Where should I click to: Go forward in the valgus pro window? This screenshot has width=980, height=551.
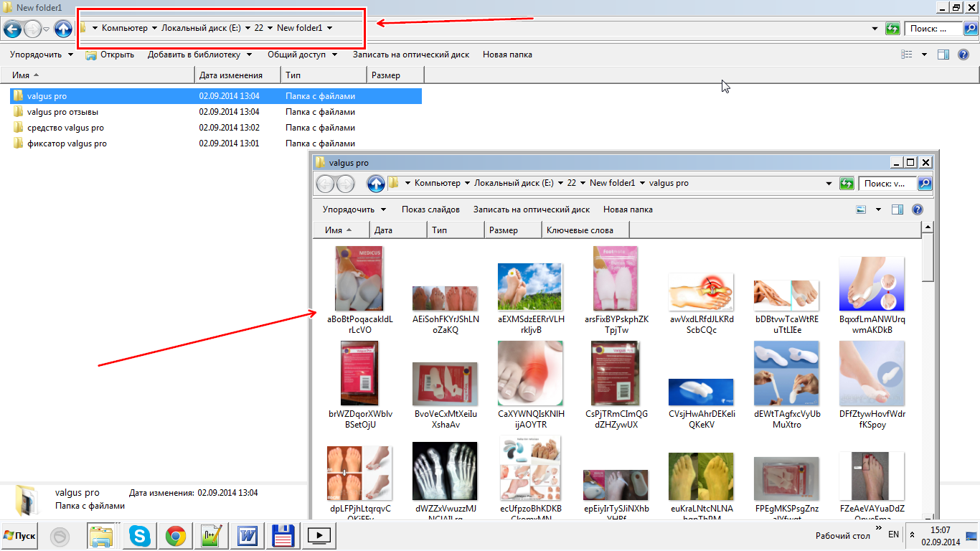(x=345, y=184)
